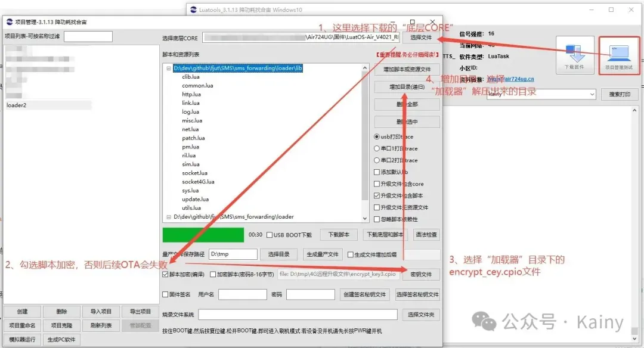Image resolution: width=644 pixels, height=348 pixels.
Task: Tick the 固件签名 checkbox
Action: click(165, 294)
